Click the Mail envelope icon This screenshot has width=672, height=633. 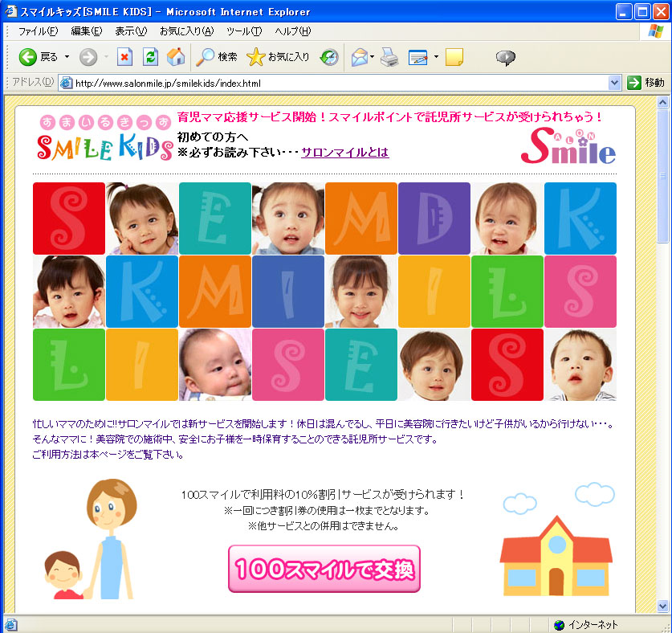pyautogui.click(x=360, y=57)
